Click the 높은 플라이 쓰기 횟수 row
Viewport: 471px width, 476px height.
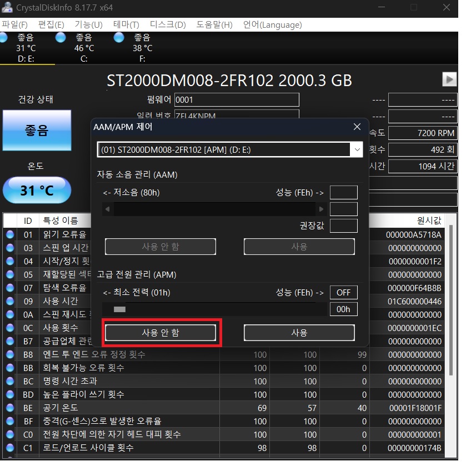[x=224, y=394]
